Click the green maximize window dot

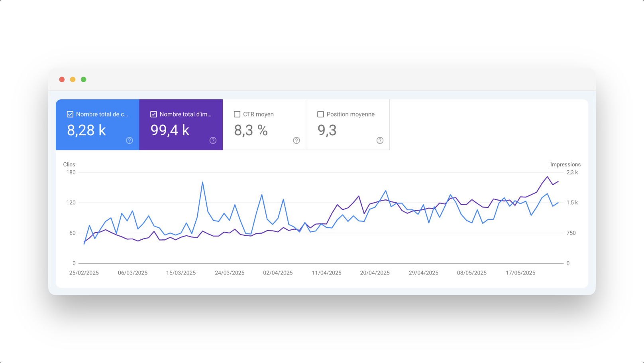[84, 79]
